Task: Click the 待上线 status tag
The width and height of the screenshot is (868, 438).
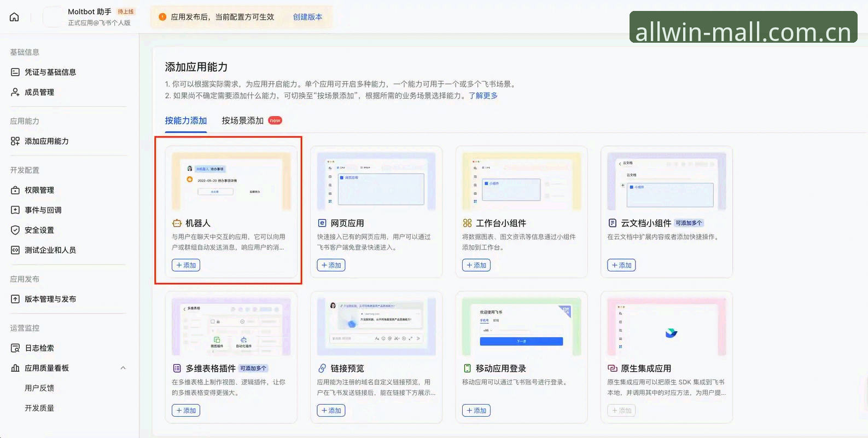Action: (x=126, y=11)
